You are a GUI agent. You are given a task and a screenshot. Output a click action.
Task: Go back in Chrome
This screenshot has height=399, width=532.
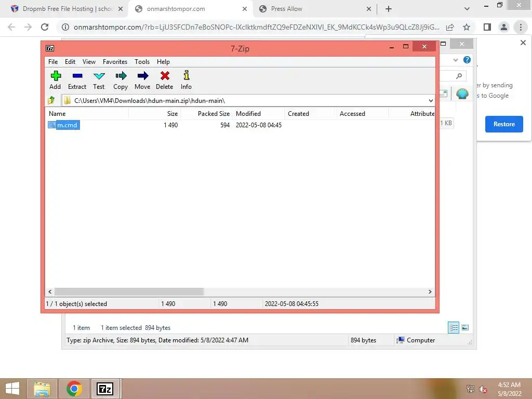[11, 27]
